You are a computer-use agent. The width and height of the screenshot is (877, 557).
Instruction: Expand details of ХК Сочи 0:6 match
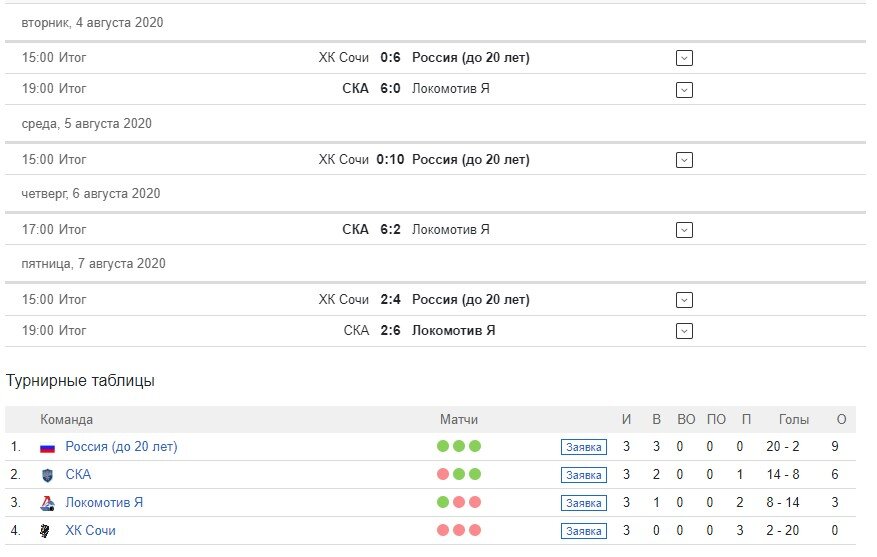coord(684,58)
